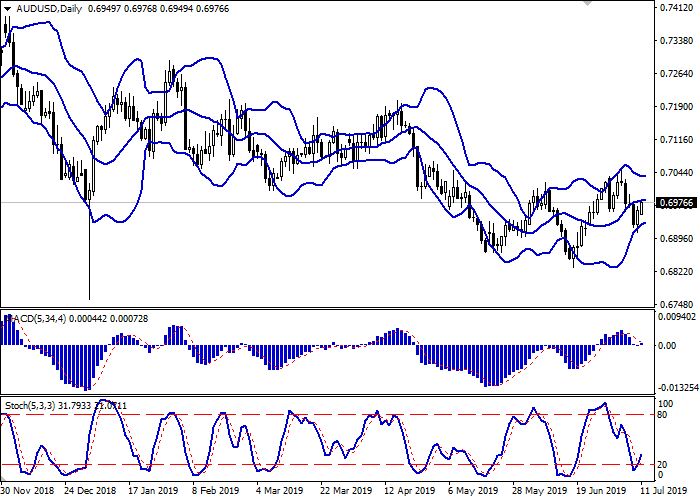Click the 0.67480 price scale label
700x500 pixels.
pyautogui.click(x=677, y=304)
